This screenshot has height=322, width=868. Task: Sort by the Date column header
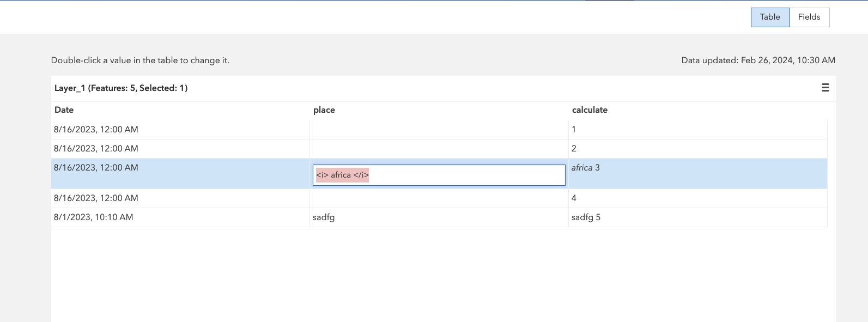point(64,110)
